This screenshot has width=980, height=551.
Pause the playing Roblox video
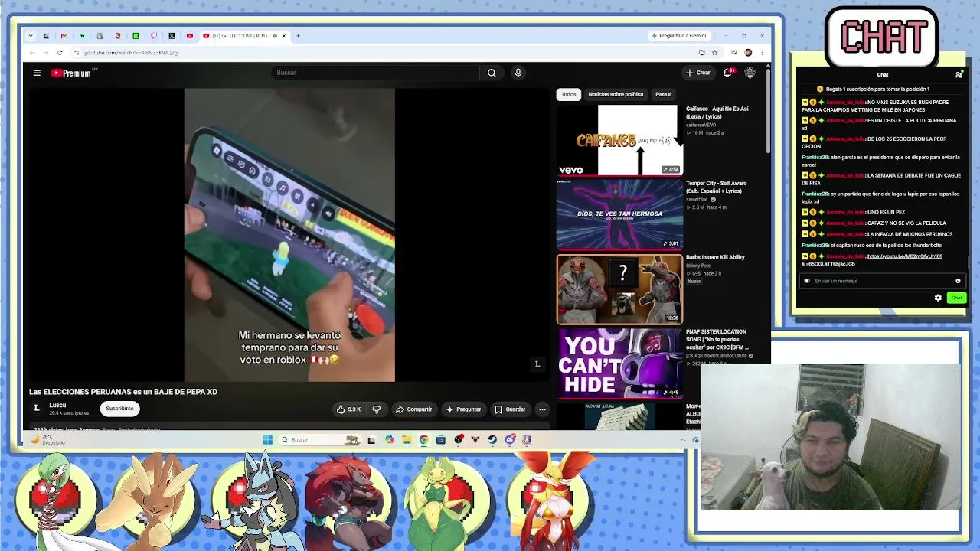(x=289, y=234)
